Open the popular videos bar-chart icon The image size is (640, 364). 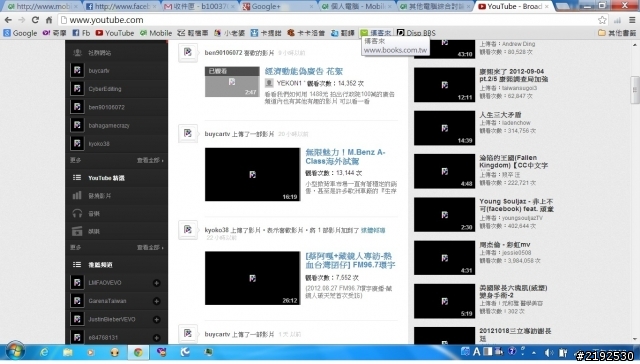coord(77,196)
